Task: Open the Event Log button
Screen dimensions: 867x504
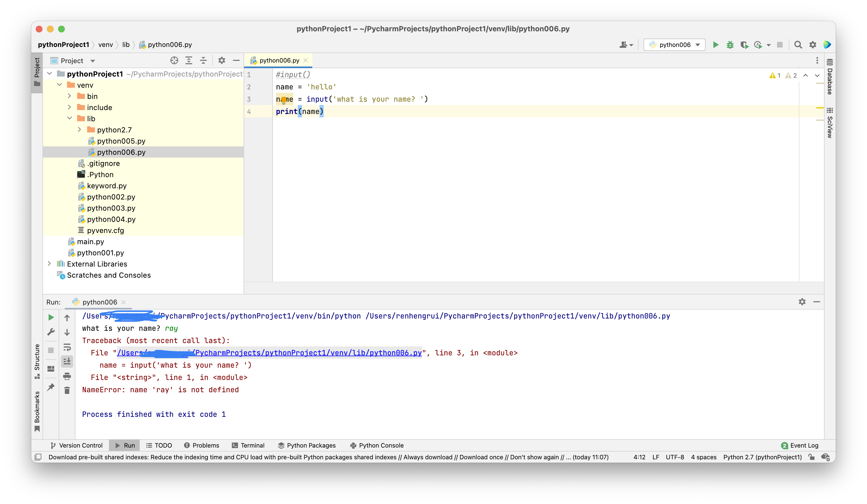Action: (800, 445)
